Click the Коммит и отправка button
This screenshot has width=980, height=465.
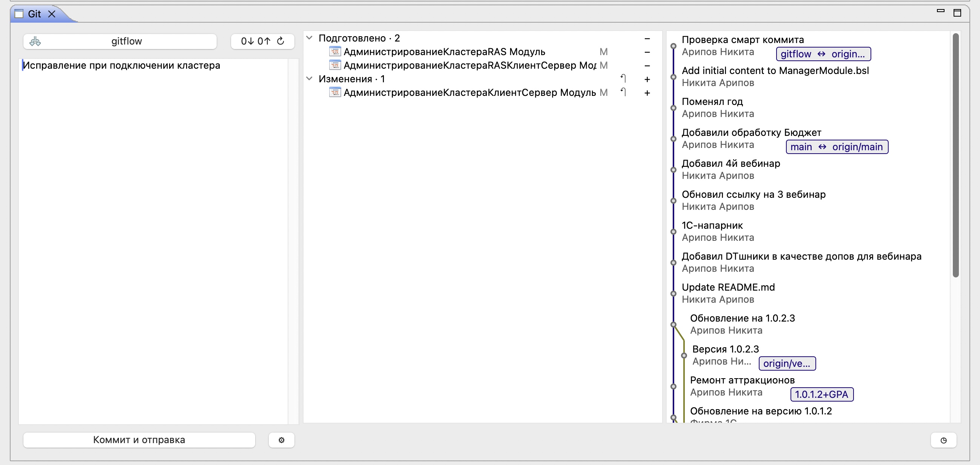click(x=139, y=440)
